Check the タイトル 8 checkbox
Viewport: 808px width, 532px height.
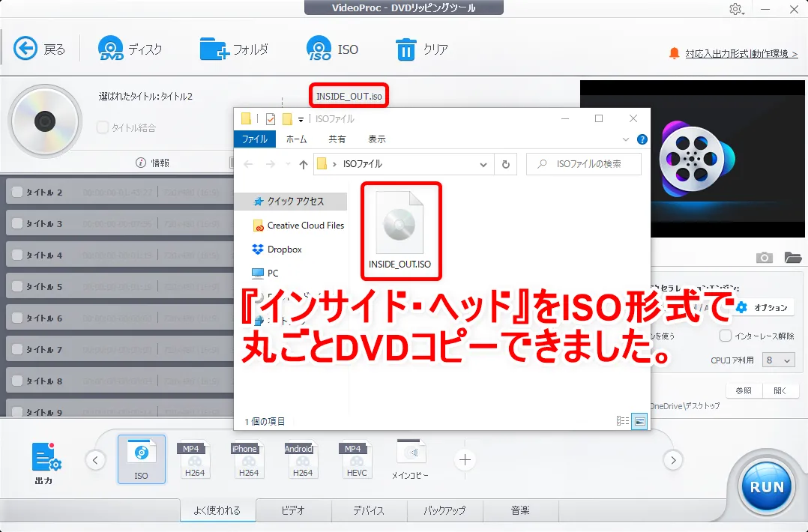17,381
